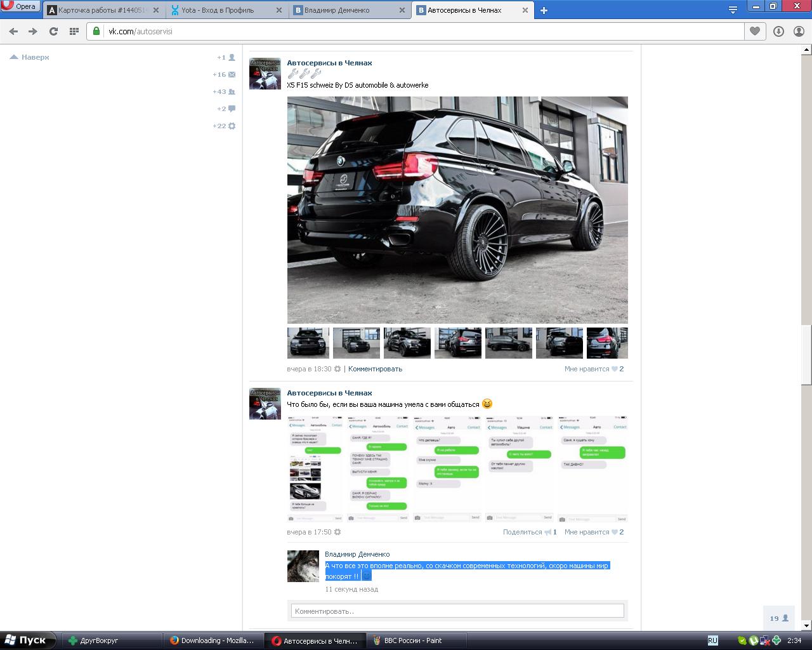Viewport: 812px width, 650px height.
Task: Open the wolf avatar of the commenter
Action: 303,566
